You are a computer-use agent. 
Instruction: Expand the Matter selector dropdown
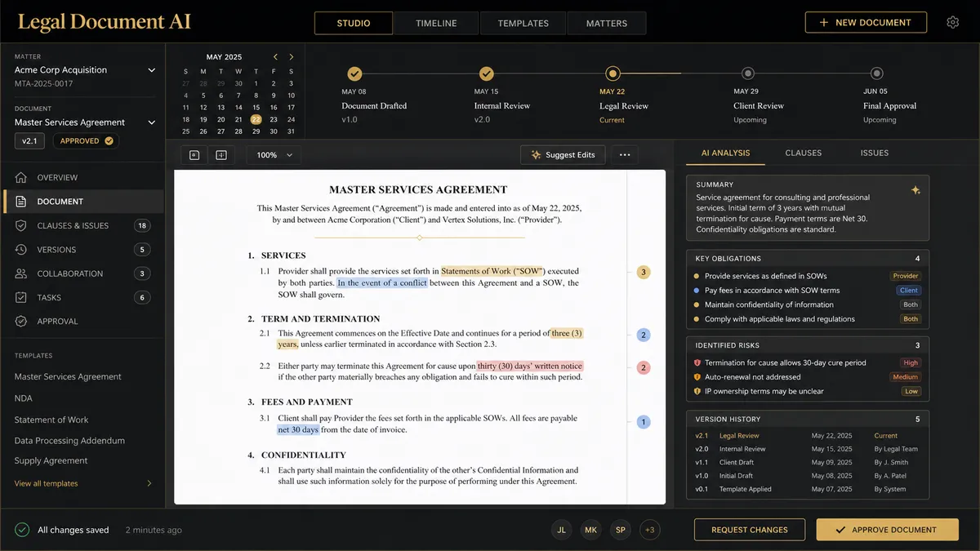[151, 70]
